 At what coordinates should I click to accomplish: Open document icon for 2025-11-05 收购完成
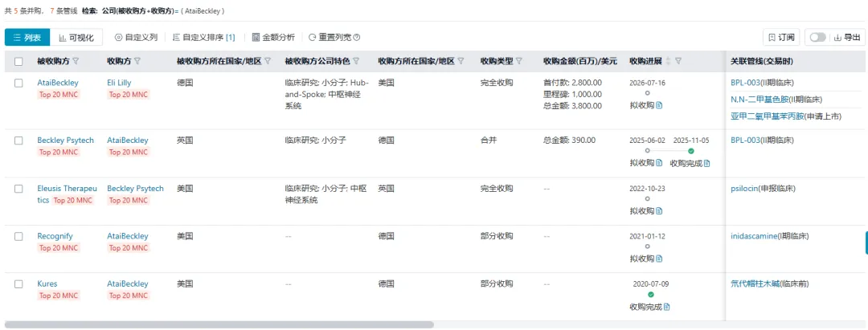click(707, 163)
